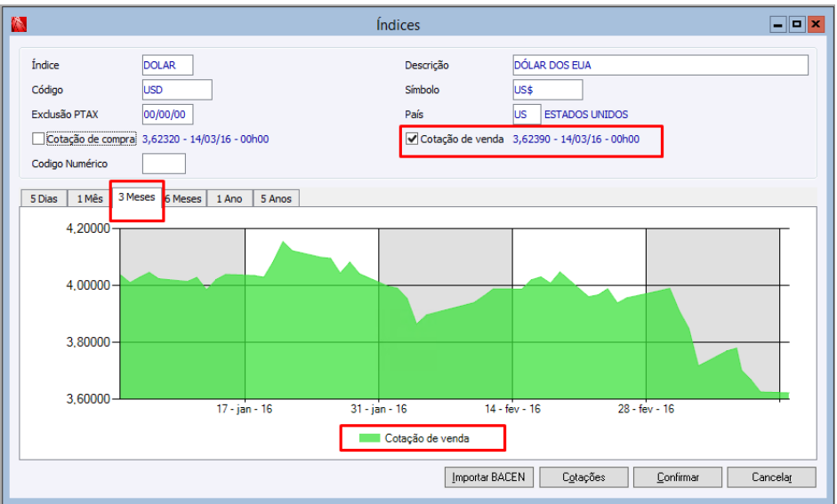This screenshot has width=837, height=504.
Task: Open the 6 Meses chart tab
Action: pyautogui.click(x=185, y=198)
